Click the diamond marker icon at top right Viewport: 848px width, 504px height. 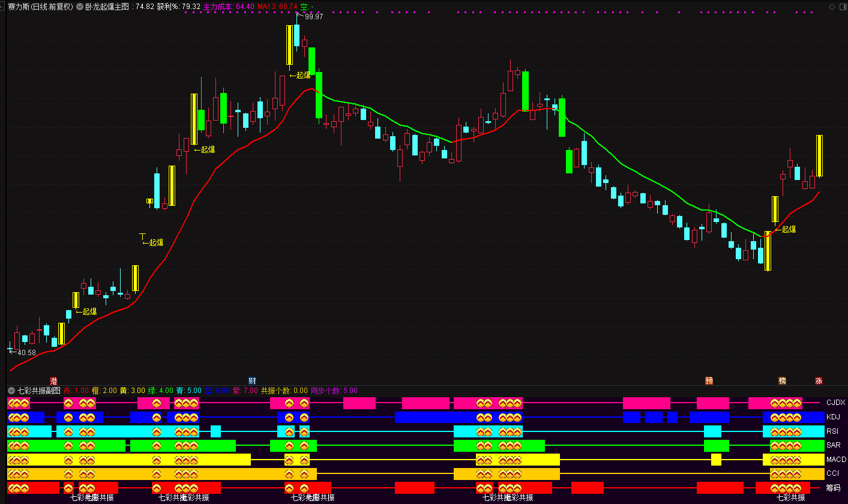tap(832, 7)
